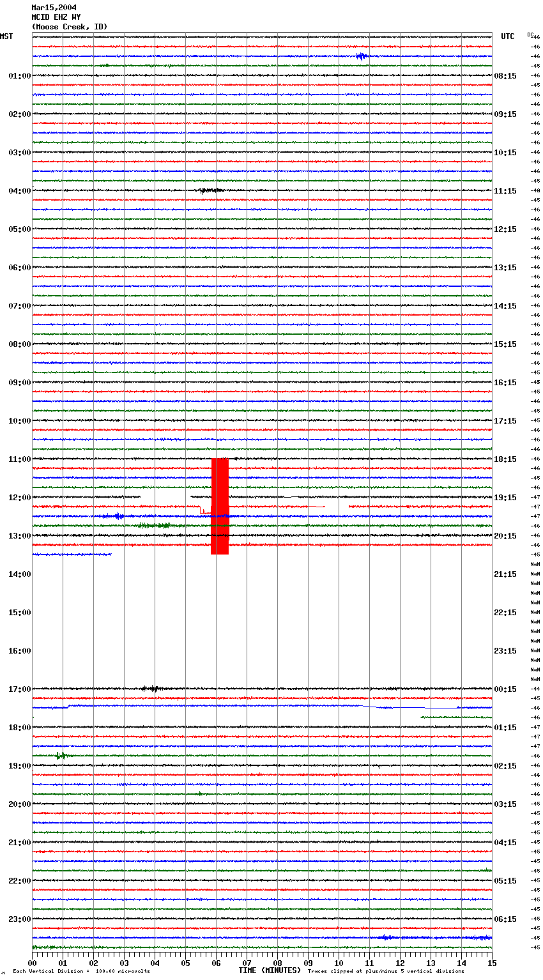Click the 18:15 UTC time label

click(x=505, y=459)
